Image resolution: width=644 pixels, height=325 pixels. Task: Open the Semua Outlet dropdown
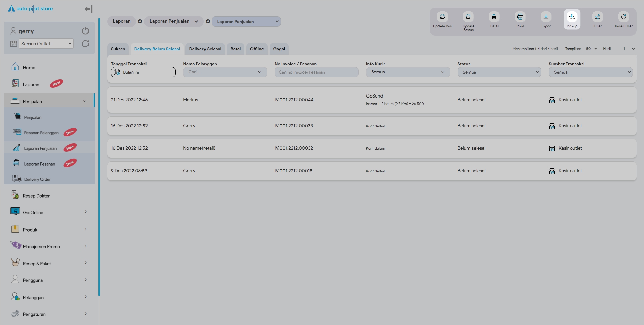46,44
